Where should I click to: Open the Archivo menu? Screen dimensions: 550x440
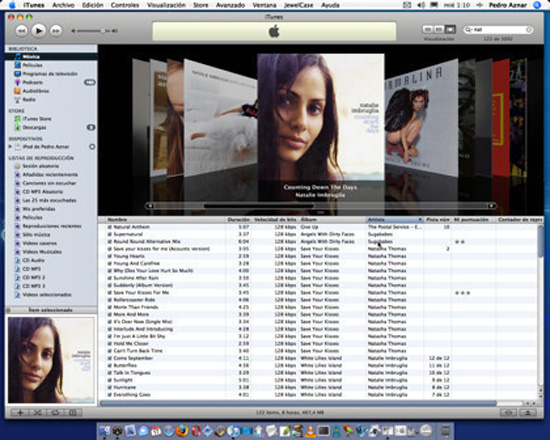63,5
